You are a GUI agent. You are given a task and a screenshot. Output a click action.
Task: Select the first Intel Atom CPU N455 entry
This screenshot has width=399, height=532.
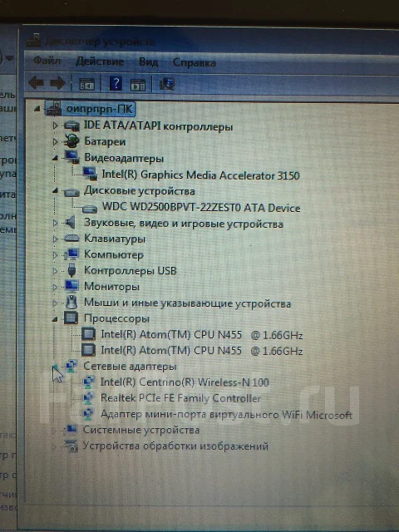tap(201, 335)
